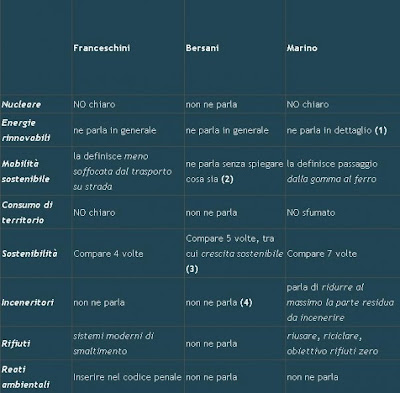
Task: Click the 'Compare 7 volte' cell
Action: tap(322, 254)
